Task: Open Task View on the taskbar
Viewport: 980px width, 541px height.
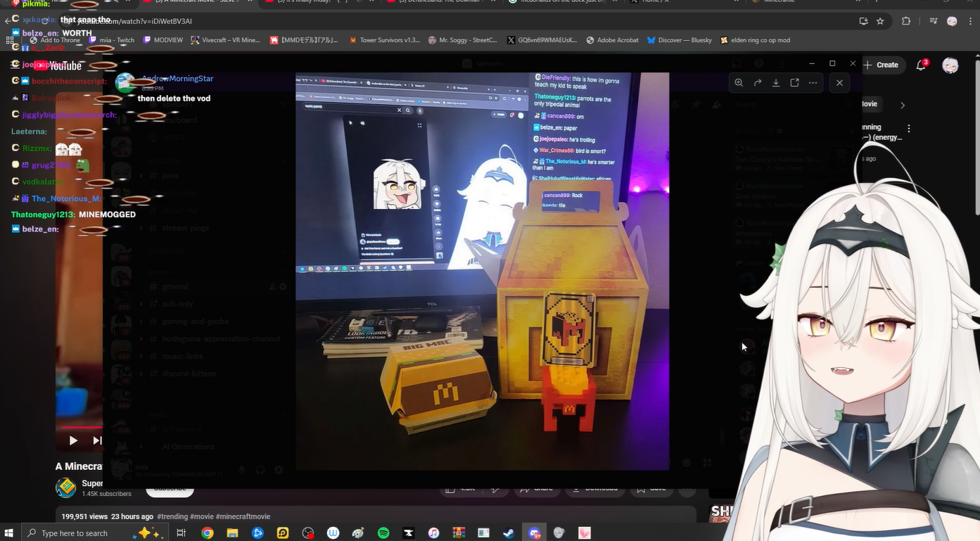Action: (x=182, y=533)
